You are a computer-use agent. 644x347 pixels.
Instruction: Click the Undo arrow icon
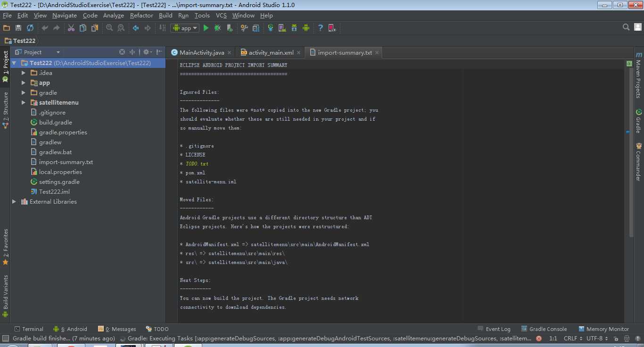coord(45,28)
